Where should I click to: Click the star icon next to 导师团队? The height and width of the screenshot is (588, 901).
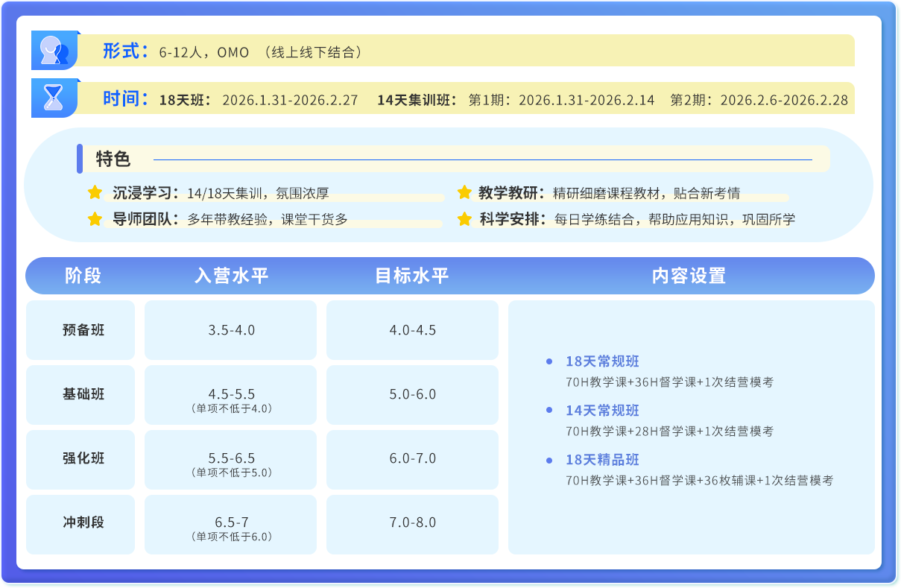pyautogui.click(x=95, y=219)
